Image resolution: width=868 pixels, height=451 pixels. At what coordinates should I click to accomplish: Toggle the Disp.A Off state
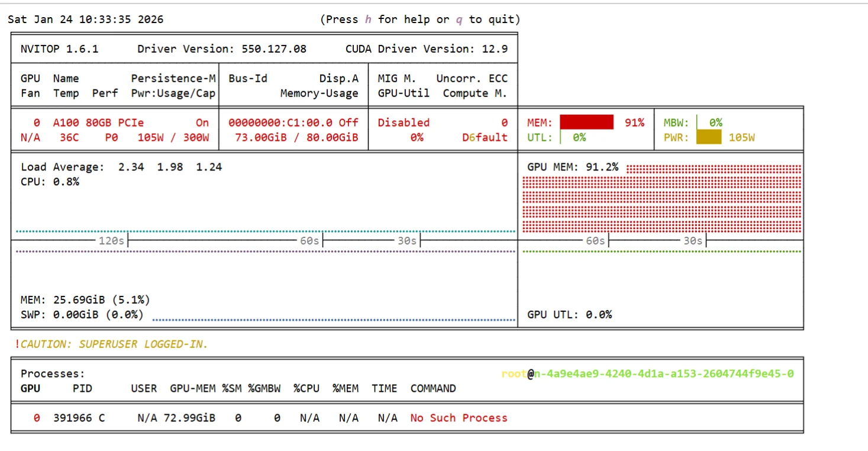coord(351,123)
